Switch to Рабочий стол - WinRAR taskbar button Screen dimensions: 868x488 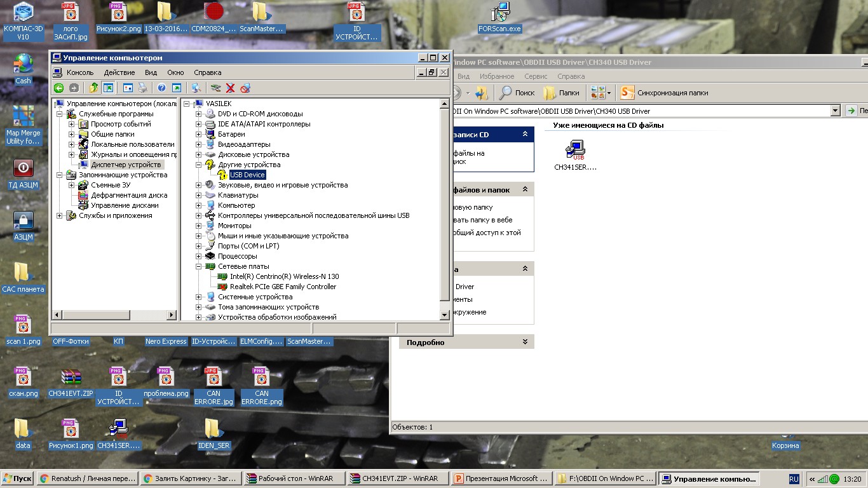(295, 478)
